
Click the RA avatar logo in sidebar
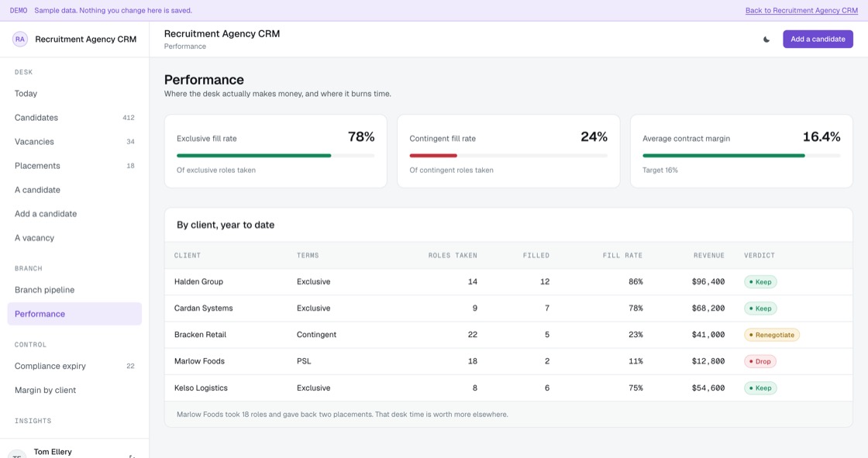pos(20,40)
